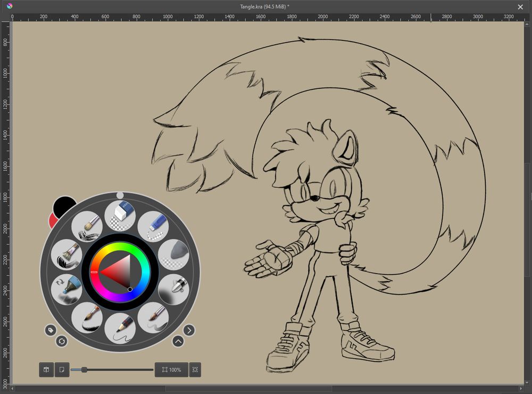The height and width of the screenshot is (394, 532).
Task: Toggle canvas-only mode button
Action: coord(62,370)
